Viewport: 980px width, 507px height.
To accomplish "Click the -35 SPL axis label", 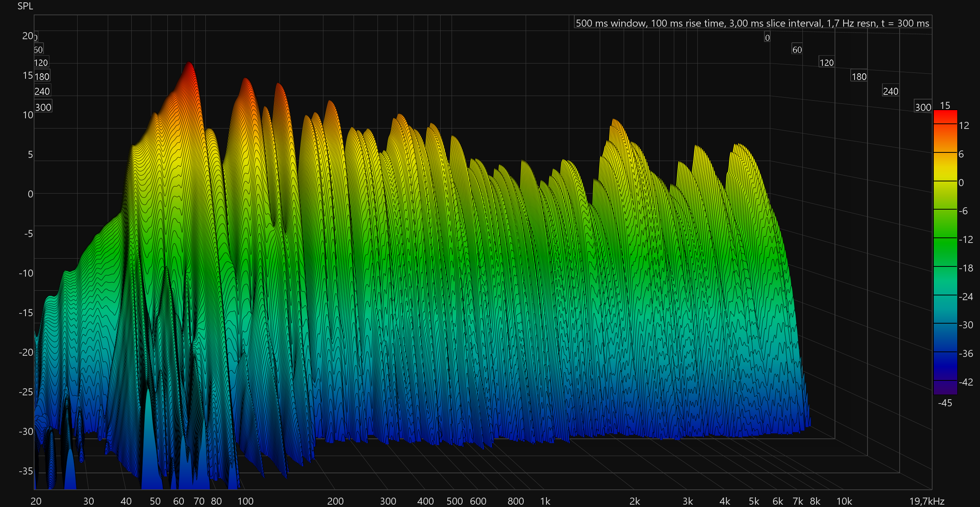I will tap(26, 471).
